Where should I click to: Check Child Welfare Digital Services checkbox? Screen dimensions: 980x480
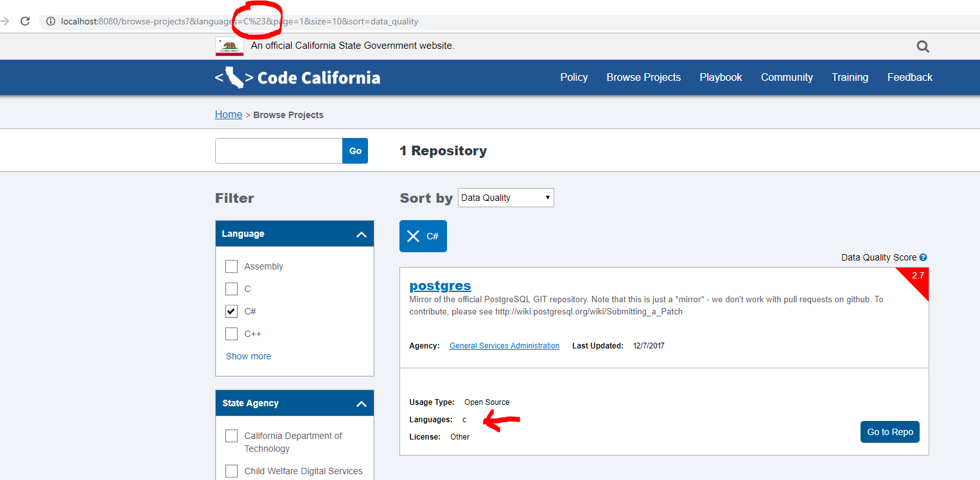[x=232, y=471]
